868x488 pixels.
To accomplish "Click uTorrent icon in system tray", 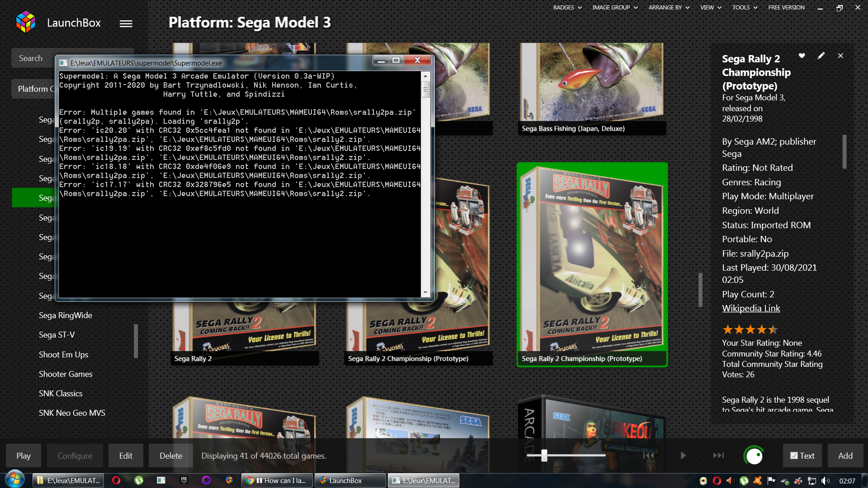I will click(x=744, y=481).
